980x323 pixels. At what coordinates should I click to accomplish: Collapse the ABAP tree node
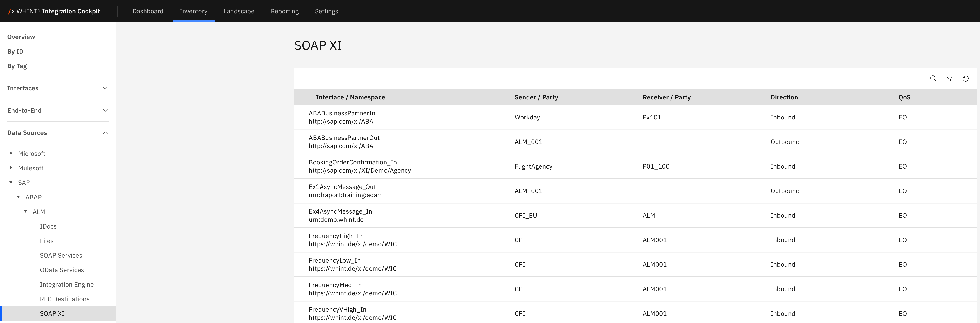(x=18, y=197)
